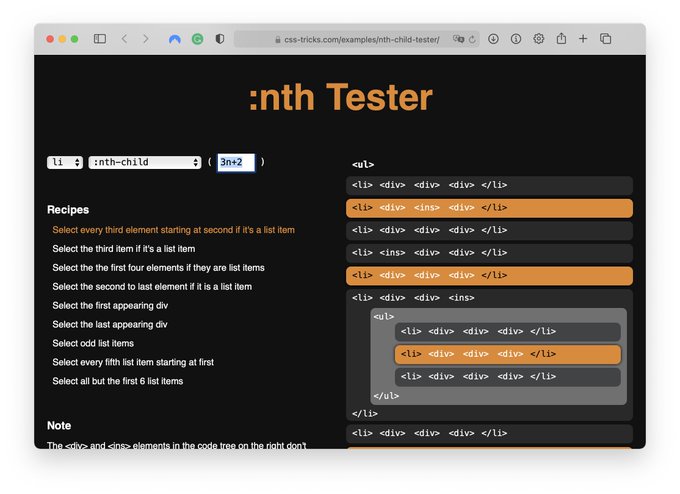Click highlighted row containing <ins> in the middle
The height and width of the screenshot is (494, 680).
(489, 208)
